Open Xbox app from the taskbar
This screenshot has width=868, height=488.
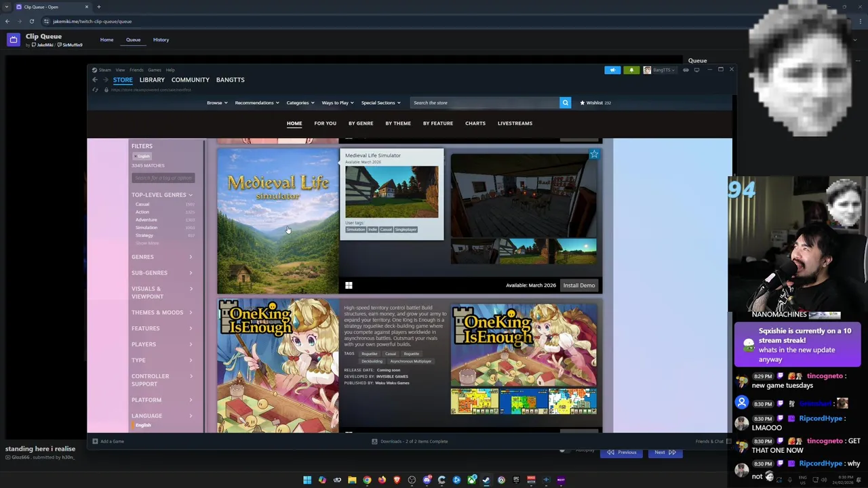(471, 480)
